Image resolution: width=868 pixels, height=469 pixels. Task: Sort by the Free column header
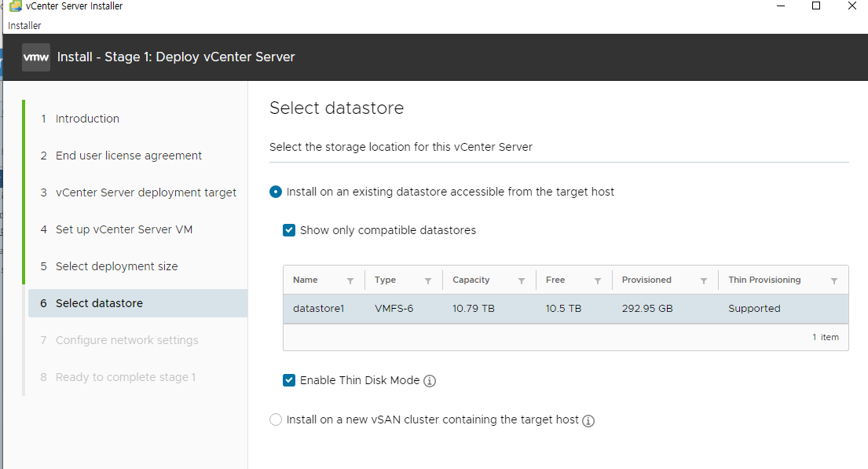click(x=555, y=280)
